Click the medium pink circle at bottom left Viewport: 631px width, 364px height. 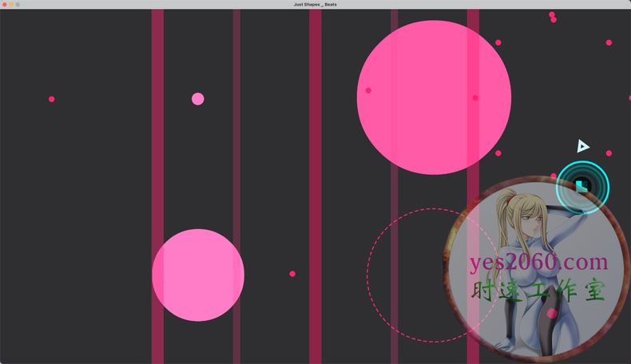[x=198, y=275]
